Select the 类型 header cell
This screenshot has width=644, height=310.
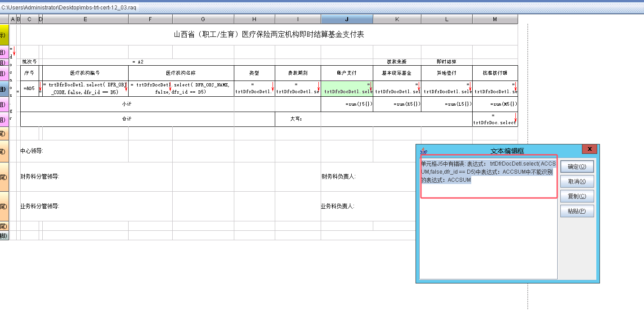point(255,73)
